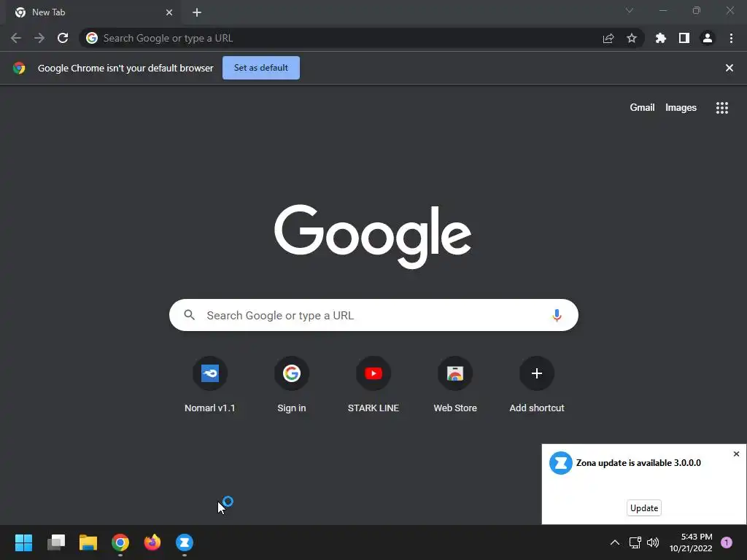Screen dimensions: 747x560
Task: Click the Chrome taskbar icon
Action: (x=120, y=542)
